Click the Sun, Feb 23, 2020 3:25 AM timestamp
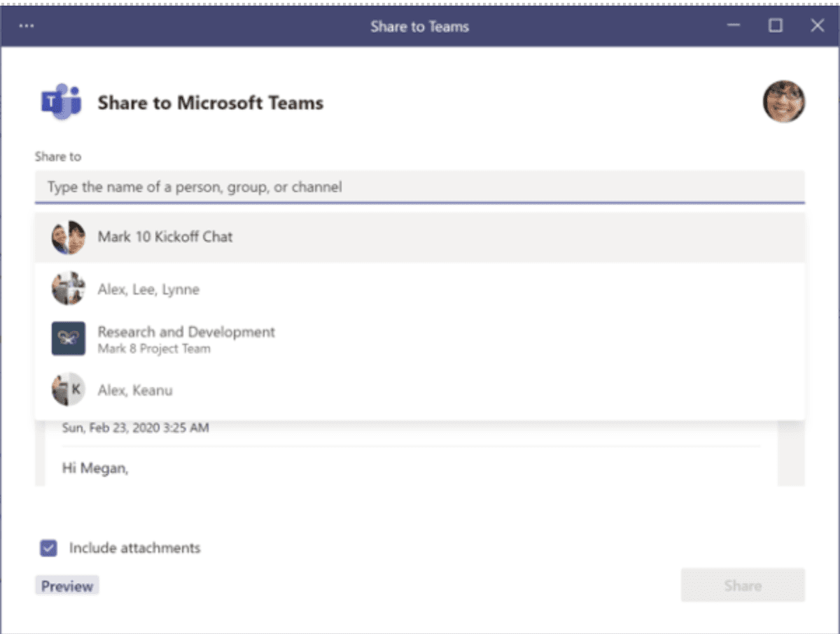The image size is (840, 634). [135, 427]
